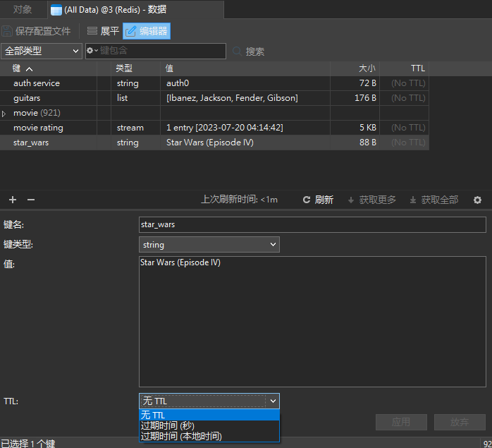Toggle the 编辑器 editor panel
The image size is (492, 448).
pos(147,31)
